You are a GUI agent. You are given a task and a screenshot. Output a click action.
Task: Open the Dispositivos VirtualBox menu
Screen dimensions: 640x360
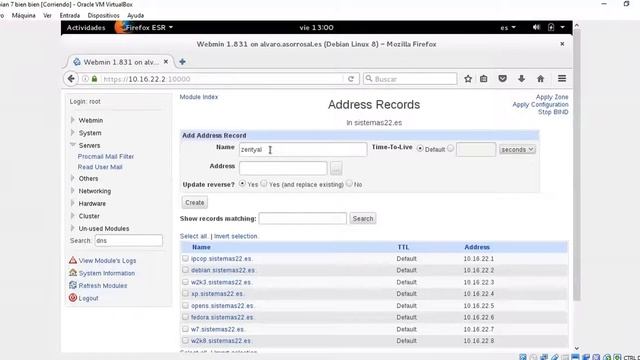104,16
